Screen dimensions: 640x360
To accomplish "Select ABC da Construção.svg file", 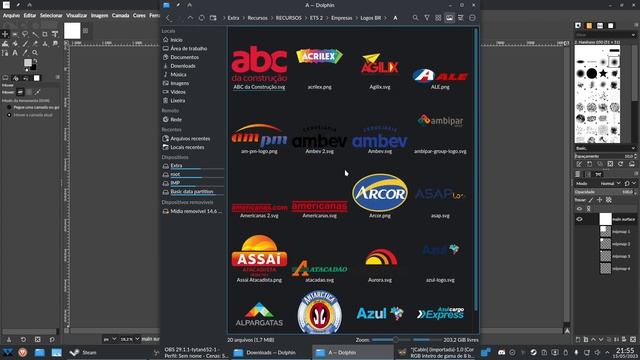I will click(x=259, y=67).
